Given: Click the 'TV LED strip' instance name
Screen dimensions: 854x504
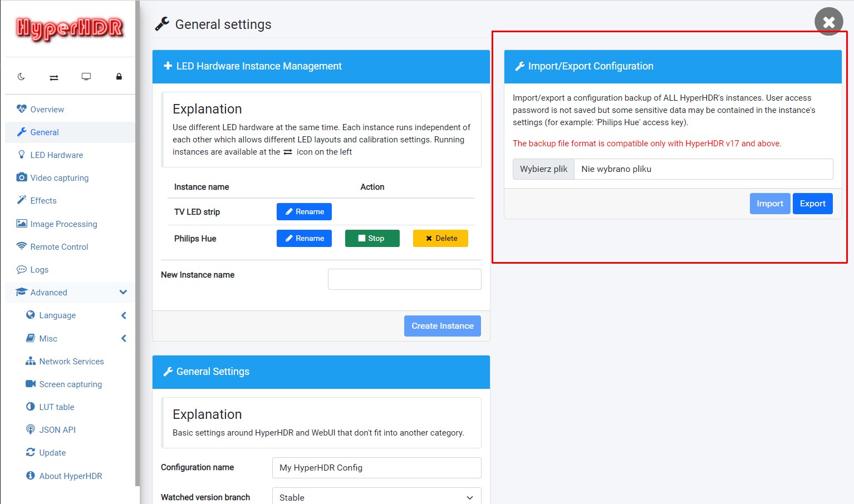Looking at the screenshot, I should pyautogui.click(x=197, y=212).
